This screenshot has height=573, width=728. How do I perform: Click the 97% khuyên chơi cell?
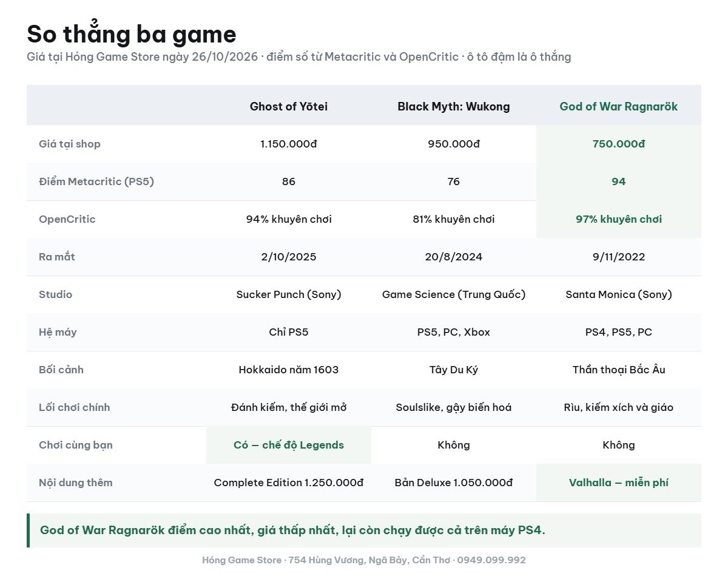619,219
